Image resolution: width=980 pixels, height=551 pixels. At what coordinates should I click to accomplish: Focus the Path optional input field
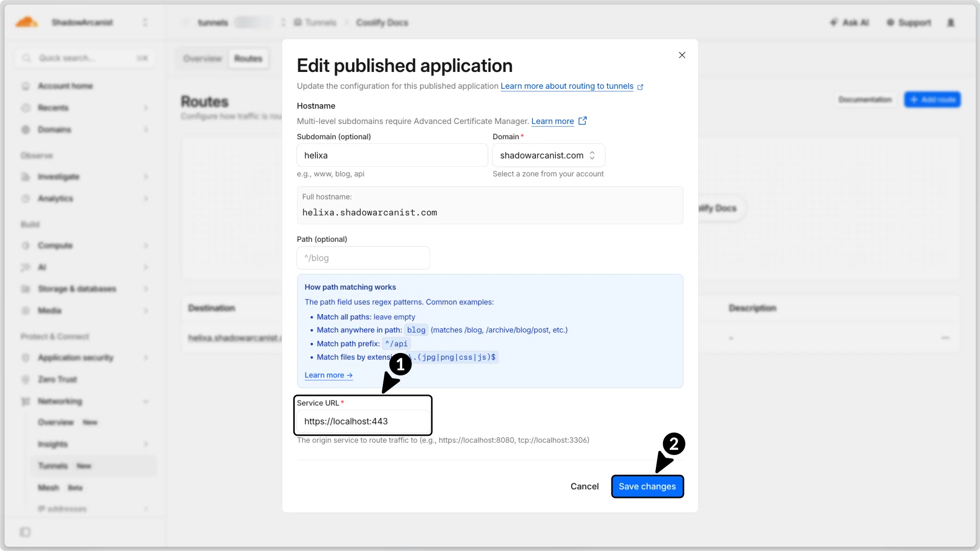(x=363, y=258)
